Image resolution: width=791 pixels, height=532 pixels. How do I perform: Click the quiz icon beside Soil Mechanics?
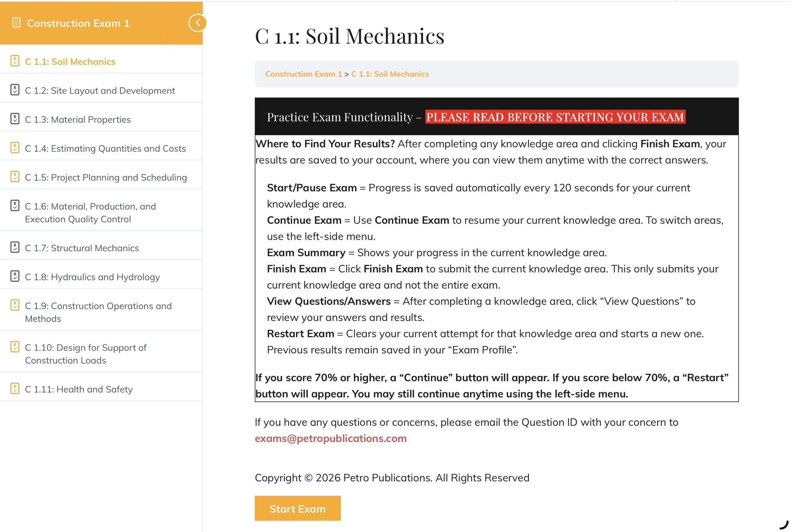click(x=15, y=61)
